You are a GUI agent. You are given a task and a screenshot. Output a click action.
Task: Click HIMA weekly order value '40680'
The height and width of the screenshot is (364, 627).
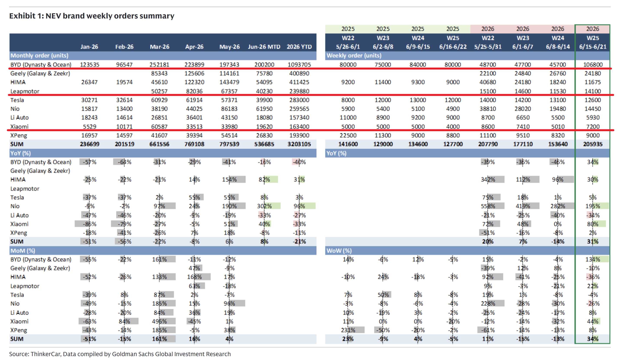(x=488, y=82)
